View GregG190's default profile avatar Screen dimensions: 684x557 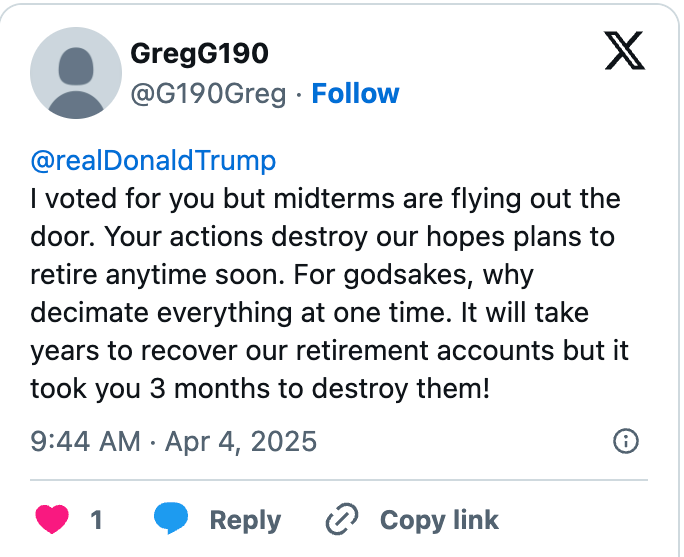pos(76,73)
